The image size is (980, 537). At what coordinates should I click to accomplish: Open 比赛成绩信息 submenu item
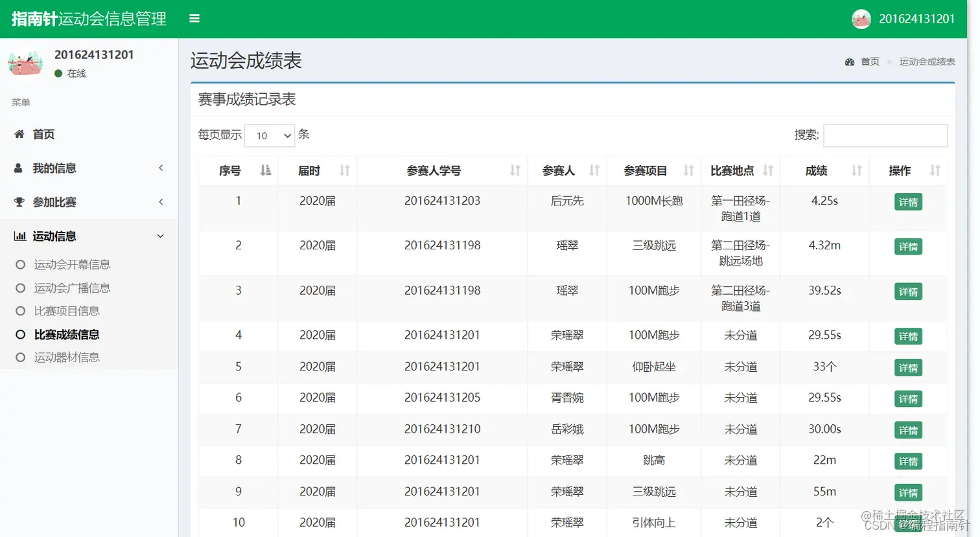(x=67, y=334)
